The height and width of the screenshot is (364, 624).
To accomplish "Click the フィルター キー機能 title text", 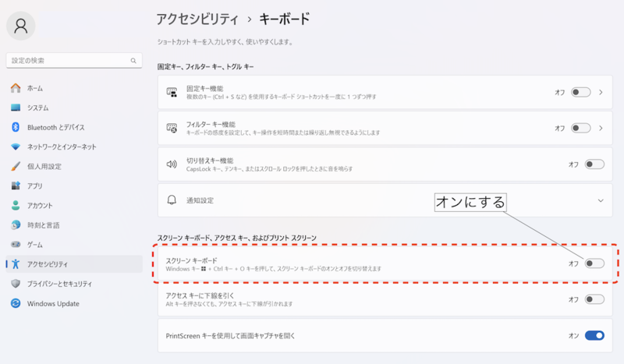I will [211, 125].
